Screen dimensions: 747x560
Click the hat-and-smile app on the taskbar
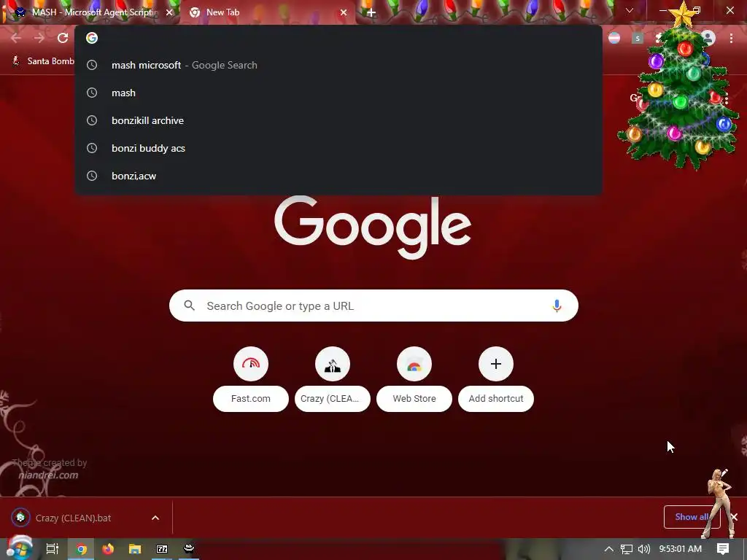point(189,548)
